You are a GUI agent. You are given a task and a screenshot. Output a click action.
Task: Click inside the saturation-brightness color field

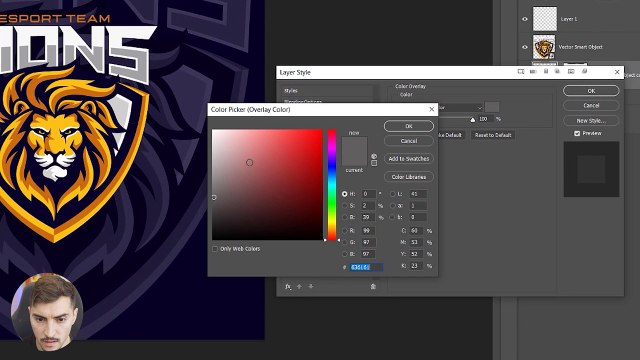[267, 184]
